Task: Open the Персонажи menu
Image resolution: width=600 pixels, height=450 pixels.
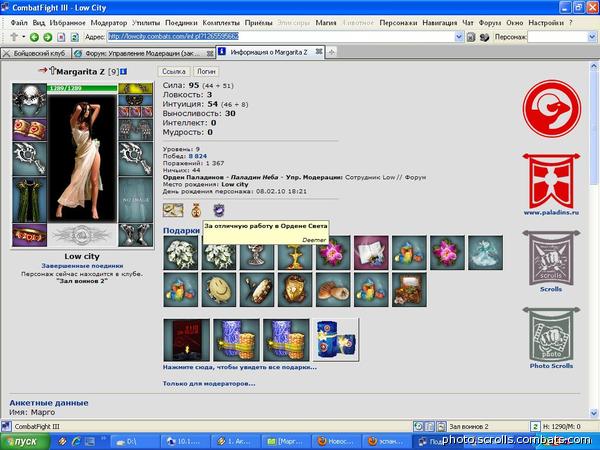Action: pyautogui.click(x=398, y=23)
